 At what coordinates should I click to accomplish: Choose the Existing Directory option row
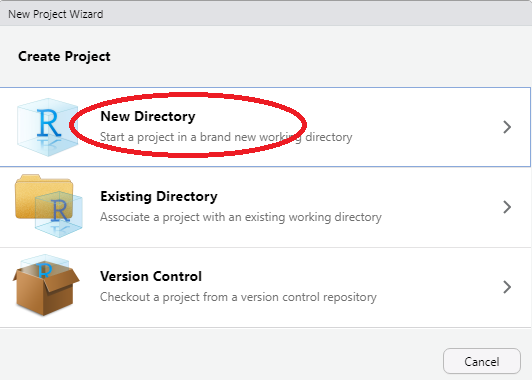(265, 207)
